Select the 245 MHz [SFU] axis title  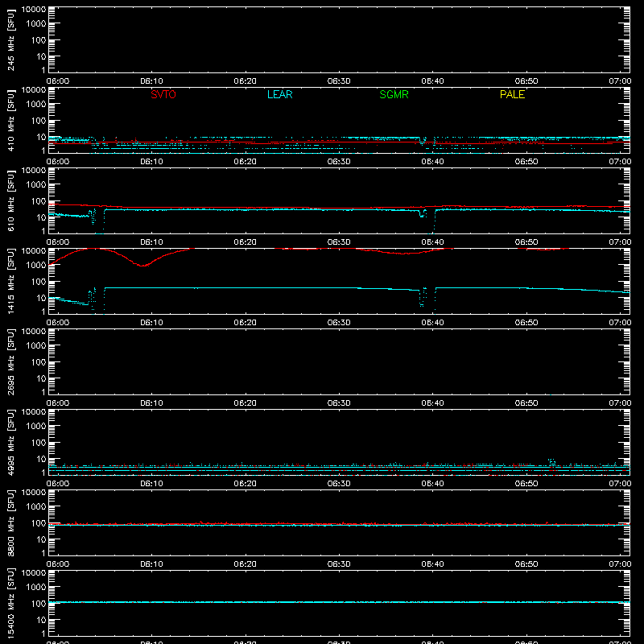[x=10, y=39]
